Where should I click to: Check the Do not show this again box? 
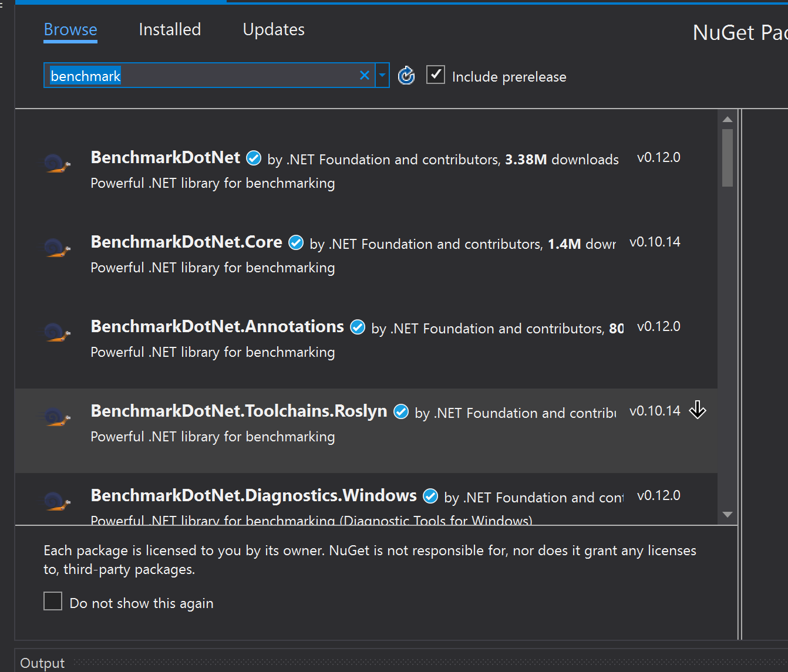click(53, 601)
